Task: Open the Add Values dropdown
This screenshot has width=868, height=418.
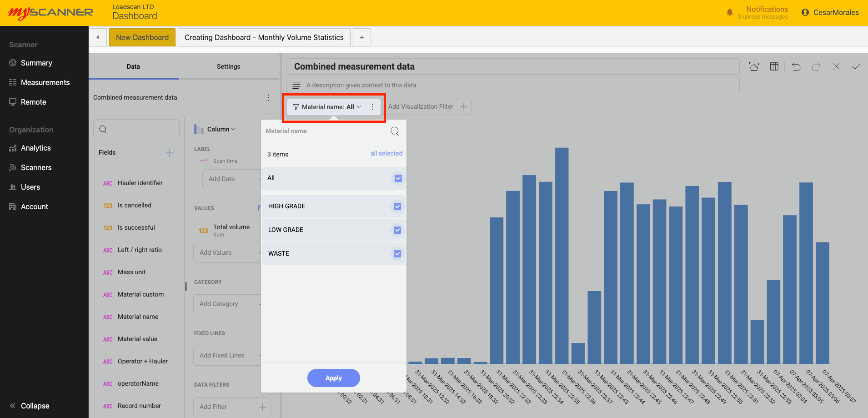Action: click(x=227, y=252)
